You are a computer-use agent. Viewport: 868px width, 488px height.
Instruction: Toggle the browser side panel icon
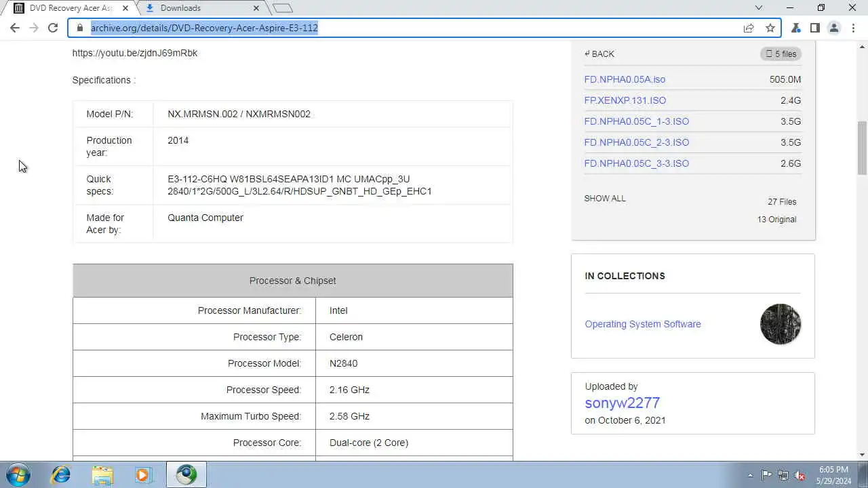(x=815, y=28)
